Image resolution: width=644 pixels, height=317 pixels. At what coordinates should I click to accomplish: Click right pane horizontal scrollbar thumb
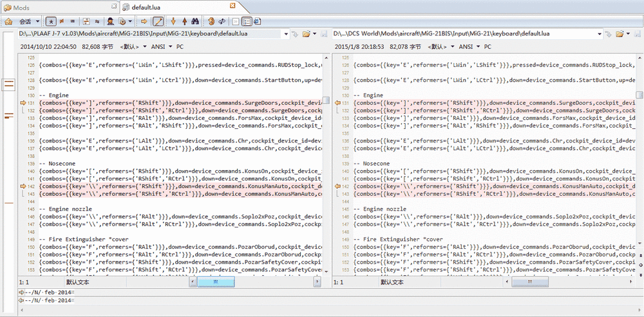pyautogui.click(x=529, y=282)
